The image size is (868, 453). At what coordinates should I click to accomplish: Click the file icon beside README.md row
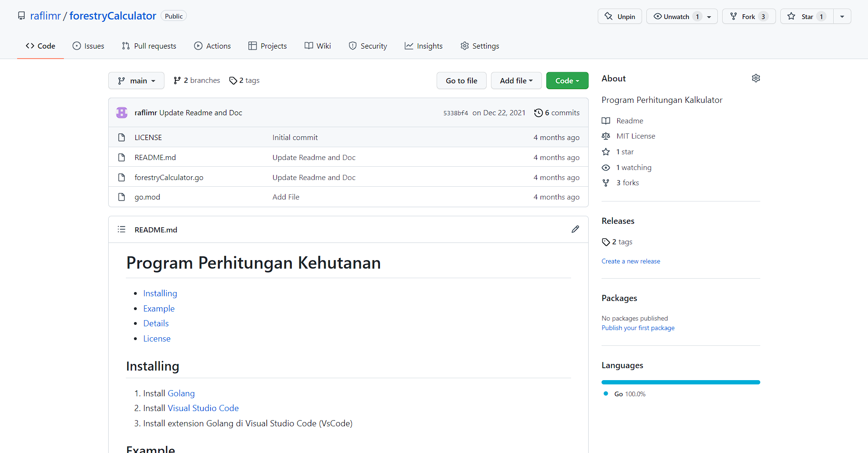tap(122, 157)
